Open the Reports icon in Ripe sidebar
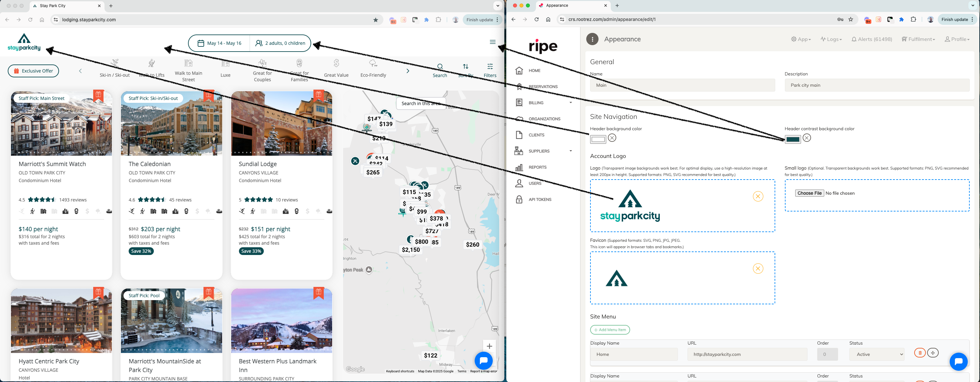Screen dimensions: 980x382 coord(519,167)
